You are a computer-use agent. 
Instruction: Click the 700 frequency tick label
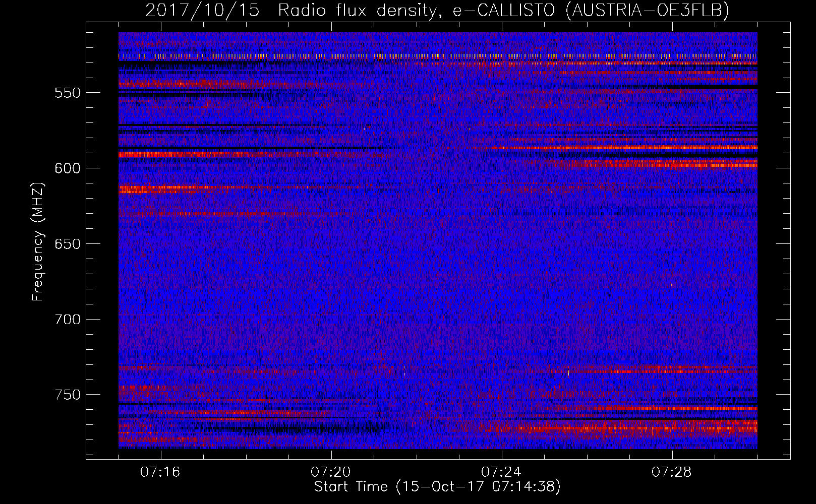(x=67, y=320)
